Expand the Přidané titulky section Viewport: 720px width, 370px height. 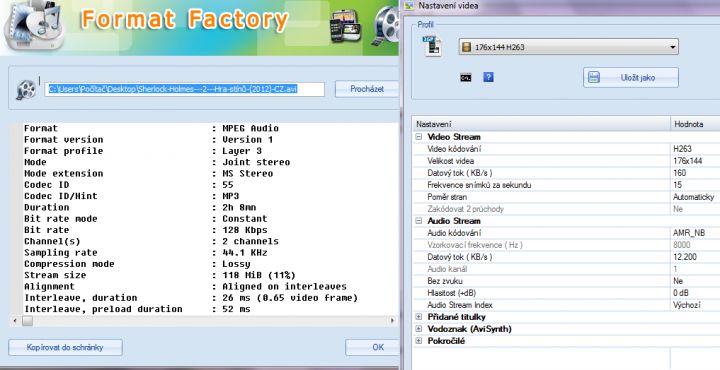[x=418, y=317]
